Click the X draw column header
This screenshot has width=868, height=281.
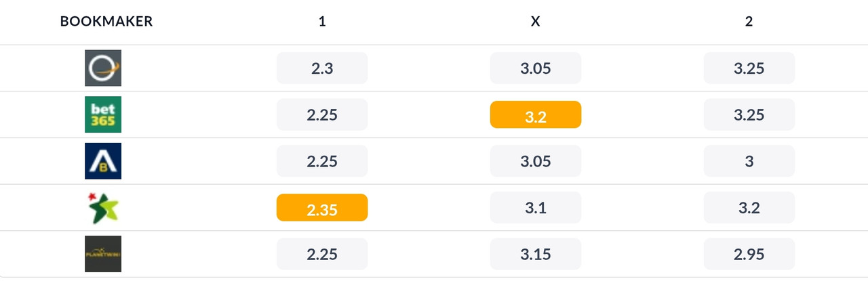pos(536,22)
